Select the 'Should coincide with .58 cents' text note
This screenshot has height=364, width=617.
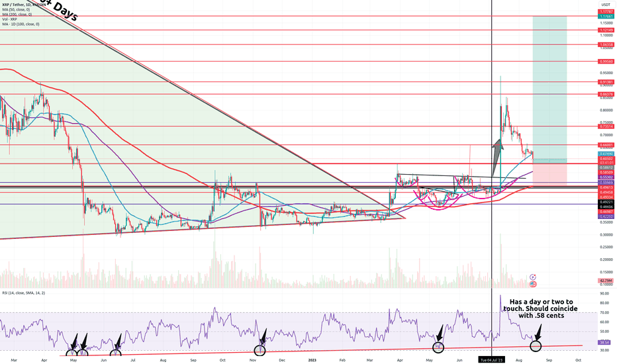coord(541,309)
